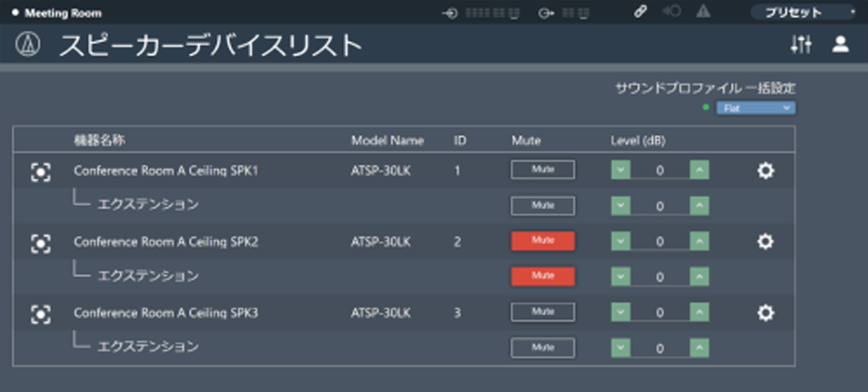Click level value field for SPK2
Viewport: 868px width, 392px height.
pyautogui.click(x=660, y=242)
